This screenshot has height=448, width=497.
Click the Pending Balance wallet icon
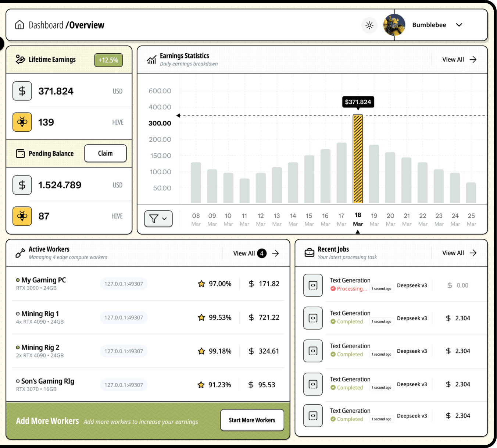click(21, 153)
